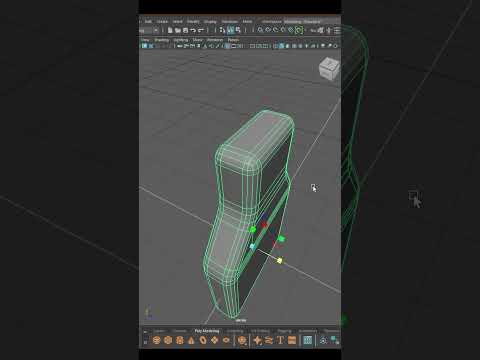Open the Windows menu
The height and width of the screenshot is (360, 480).
point(230,22)
